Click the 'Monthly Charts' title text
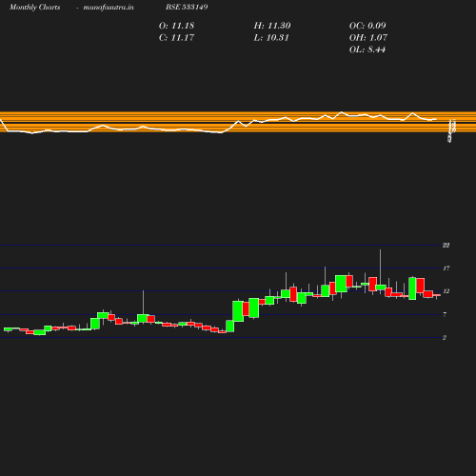 [x=34, y=7]
